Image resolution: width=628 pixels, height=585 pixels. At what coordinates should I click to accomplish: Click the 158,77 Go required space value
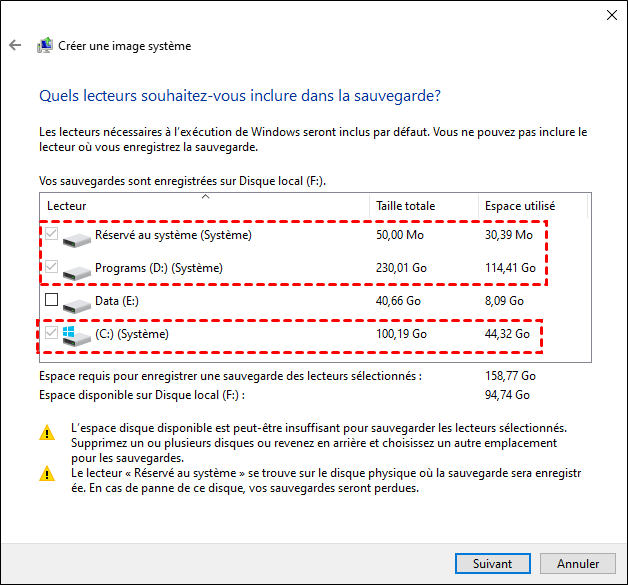click(x=510, y=376)
